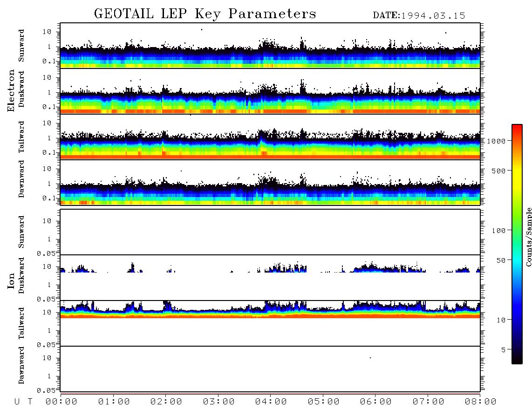Click the empty Ion Sunward plot panel
Image resolution: width=532 pixels, height=410 pixels.
pyautogui.click(x=270, y=232)
